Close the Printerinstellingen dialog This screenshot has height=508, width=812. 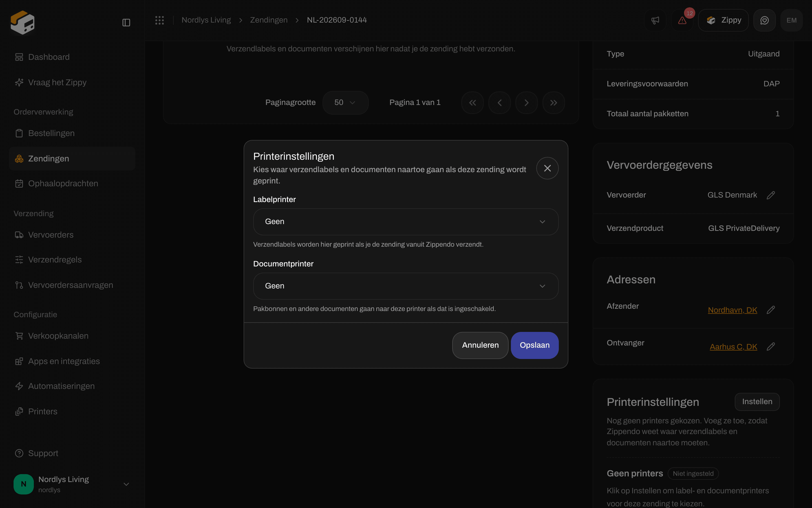click(547, 168)
